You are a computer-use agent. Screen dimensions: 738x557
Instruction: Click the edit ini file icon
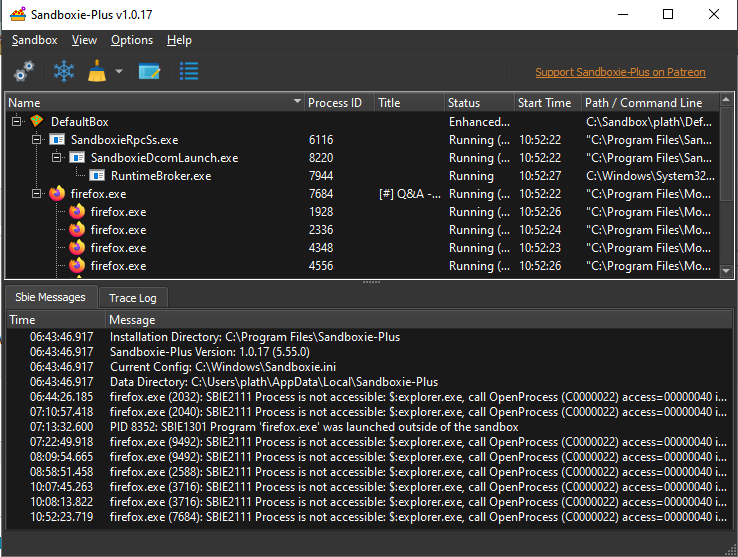click(150, 71)
